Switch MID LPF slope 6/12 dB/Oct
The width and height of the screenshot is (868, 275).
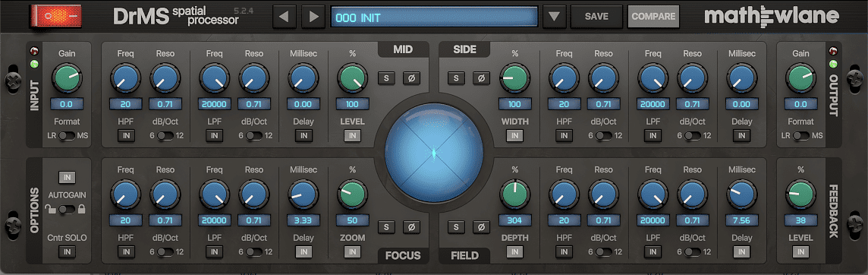[254, 136]
